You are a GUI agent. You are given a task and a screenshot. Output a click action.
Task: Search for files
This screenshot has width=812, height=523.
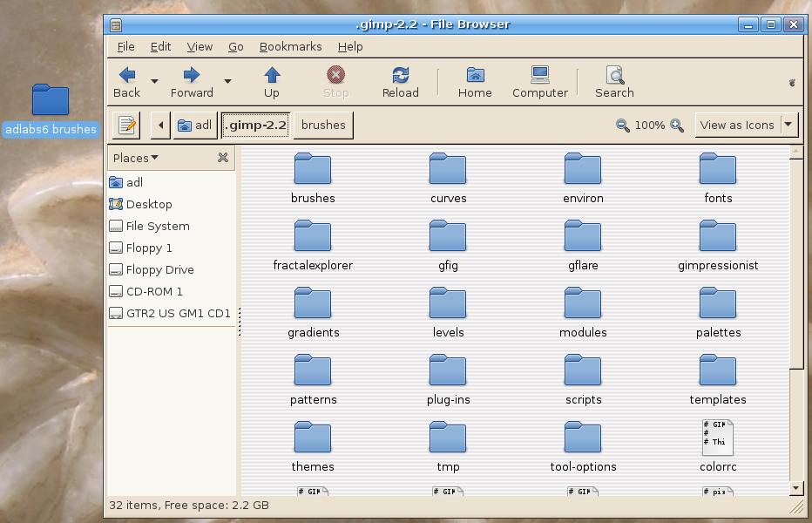click(614, 82)
